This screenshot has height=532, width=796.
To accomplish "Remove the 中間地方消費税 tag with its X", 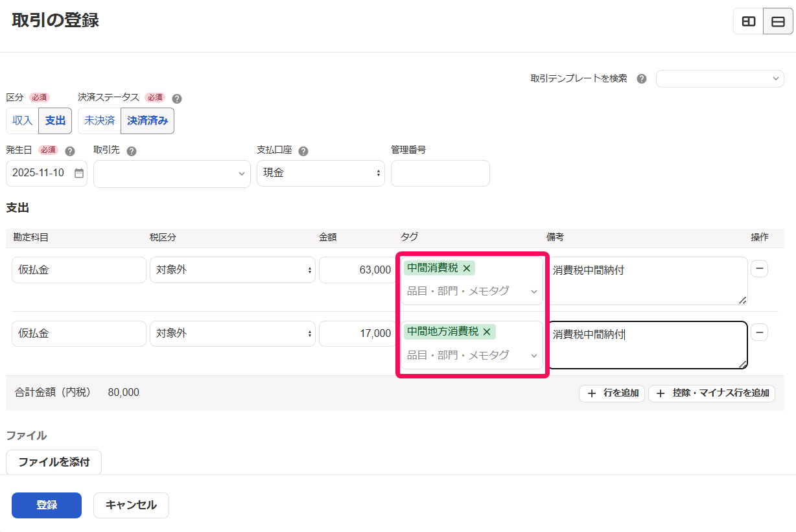I will tap(487, 332).
